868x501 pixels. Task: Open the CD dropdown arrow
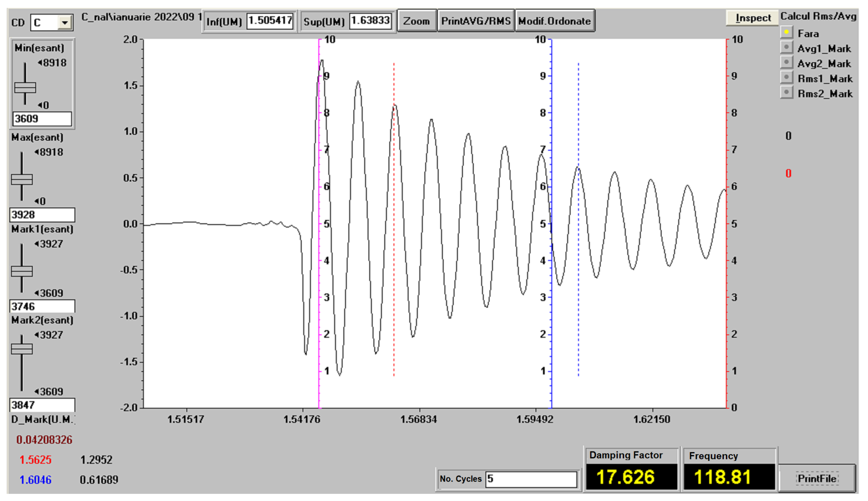point(64,23)
